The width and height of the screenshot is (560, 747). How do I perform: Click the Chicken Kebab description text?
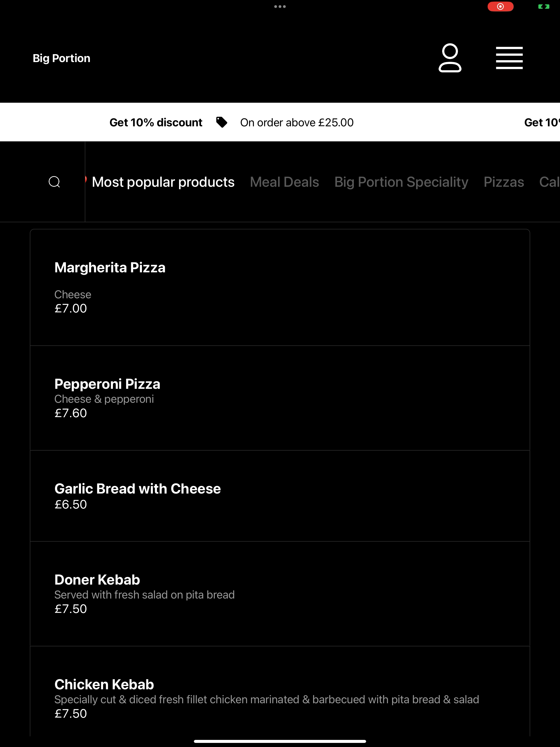267,699
